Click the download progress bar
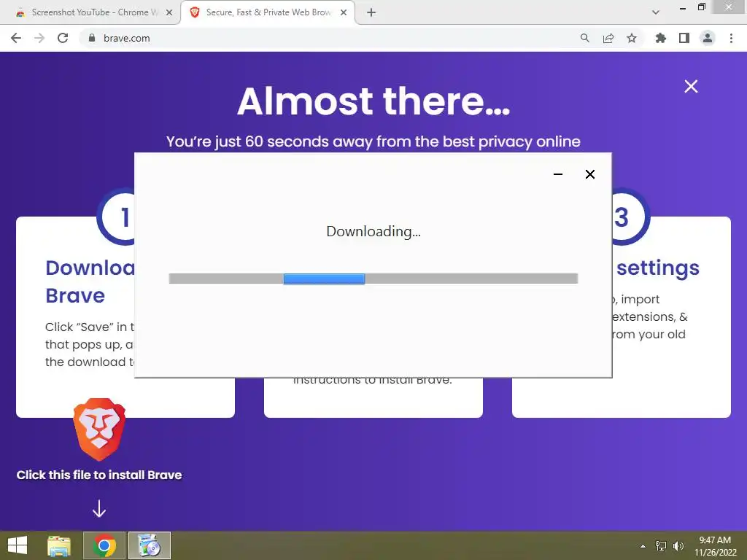747x560 pixels. click(x=373, y=279)
